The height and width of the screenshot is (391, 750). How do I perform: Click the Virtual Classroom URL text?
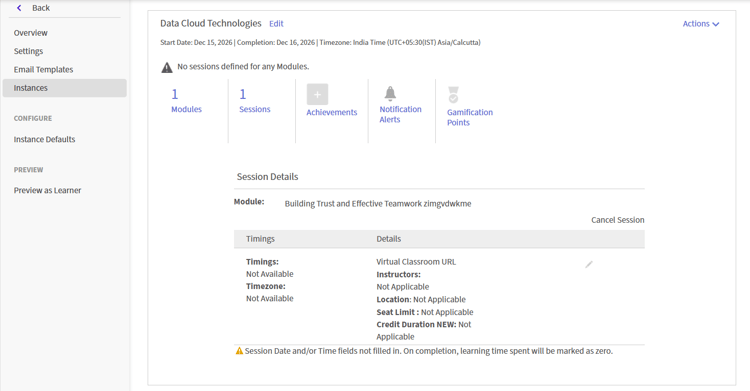click(x=416, y=262)
